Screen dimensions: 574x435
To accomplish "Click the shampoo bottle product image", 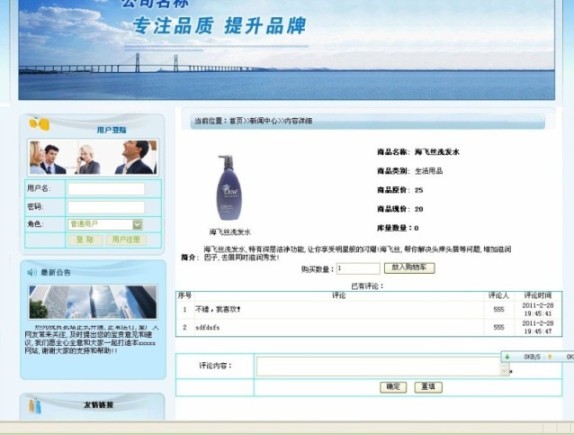I will click(229, 187).
